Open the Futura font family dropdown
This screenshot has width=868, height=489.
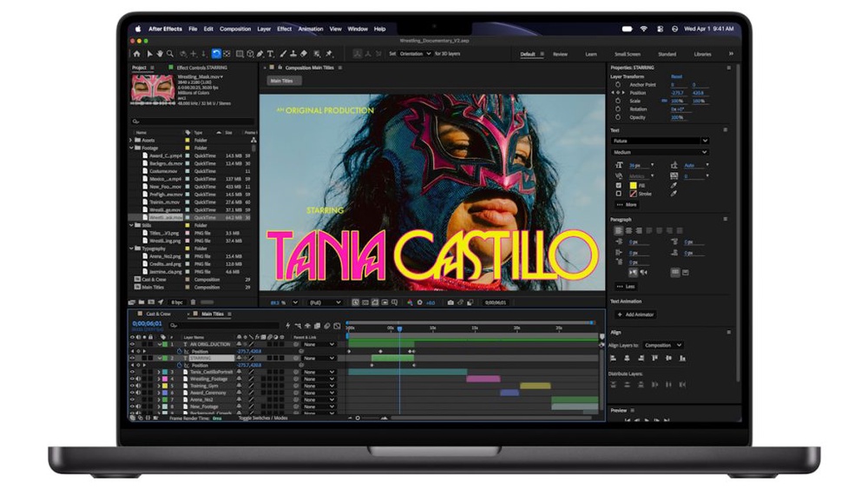pos(660,141)
